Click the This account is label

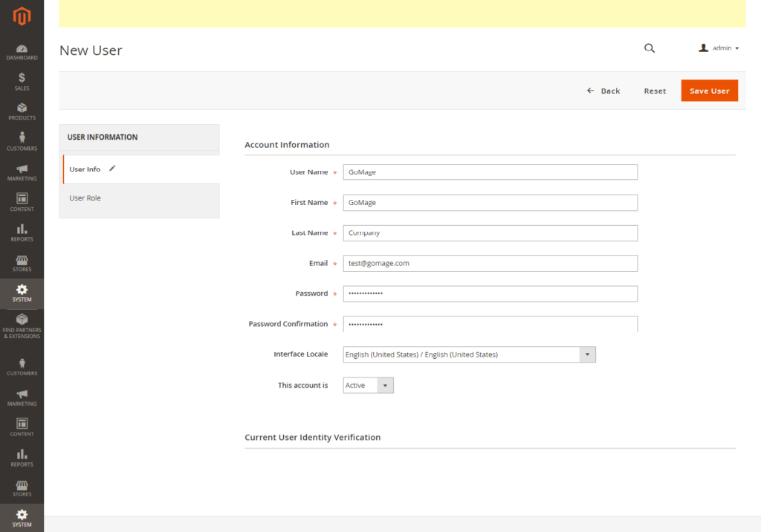pos(303,386)
